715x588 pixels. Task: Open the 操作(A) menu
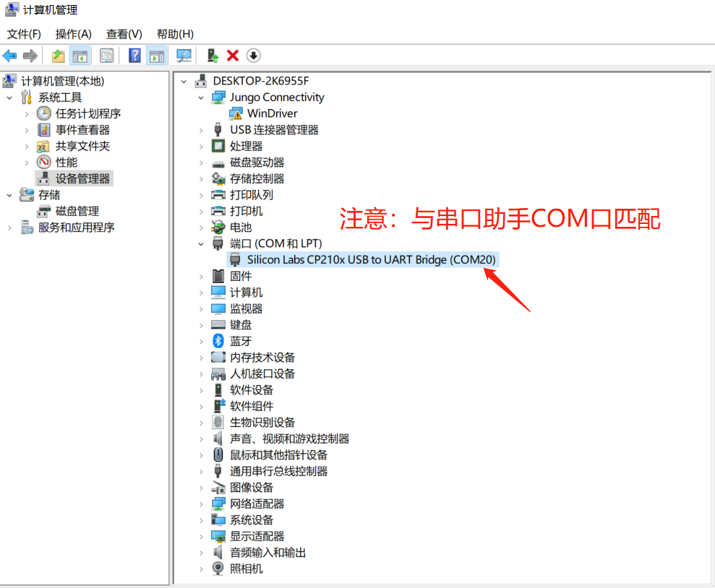(x=74, y=34)
